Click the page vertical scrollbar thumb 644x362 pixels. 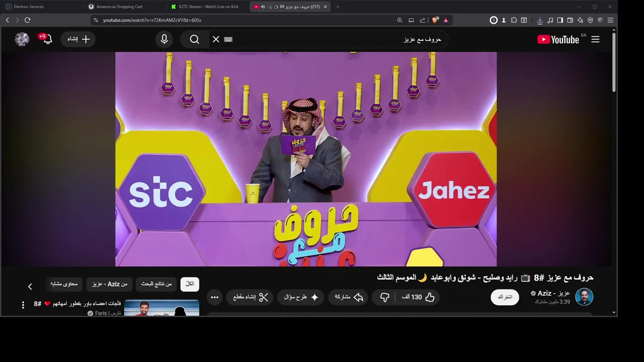coord(614,63)
